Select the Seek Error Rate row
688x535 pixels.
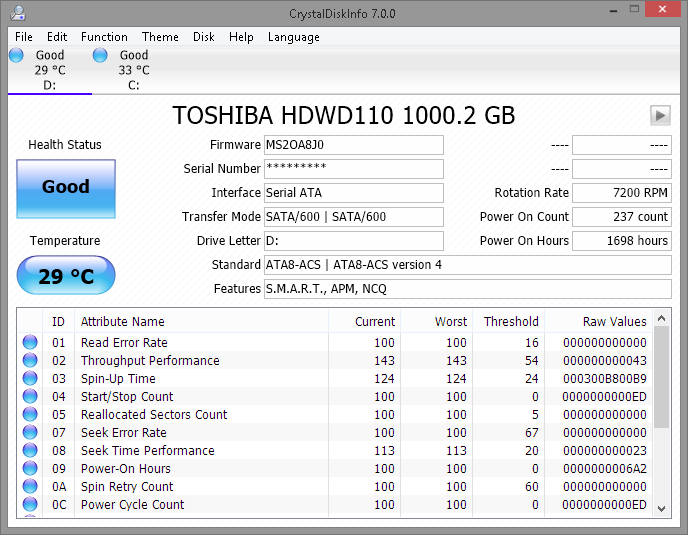coord(124,433)
